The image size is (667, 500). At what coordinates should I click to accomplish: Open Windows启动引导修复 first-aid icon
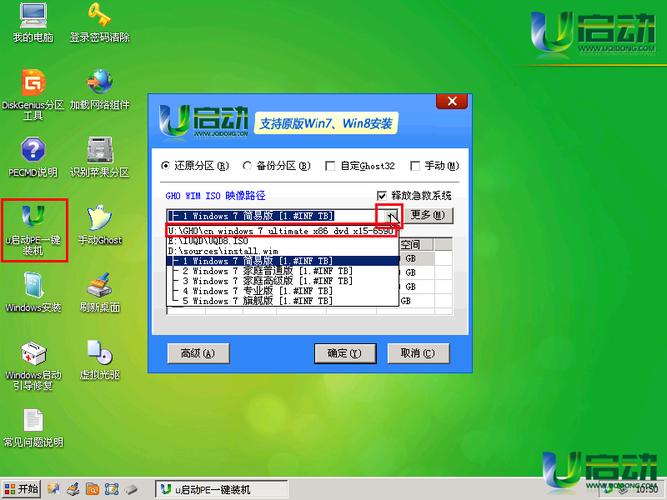pyautogui.click(x=33, y=366)
